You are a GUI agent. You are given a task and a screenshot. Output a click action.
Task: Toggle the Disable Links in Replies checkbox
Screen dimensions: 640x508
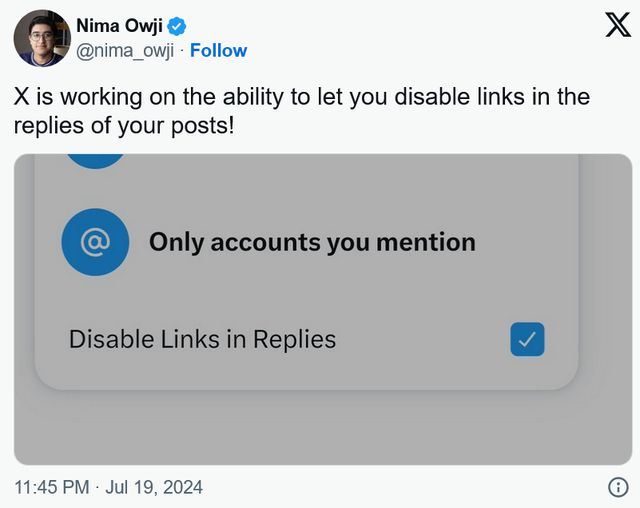pyautogui.click(x=527, y=340)
